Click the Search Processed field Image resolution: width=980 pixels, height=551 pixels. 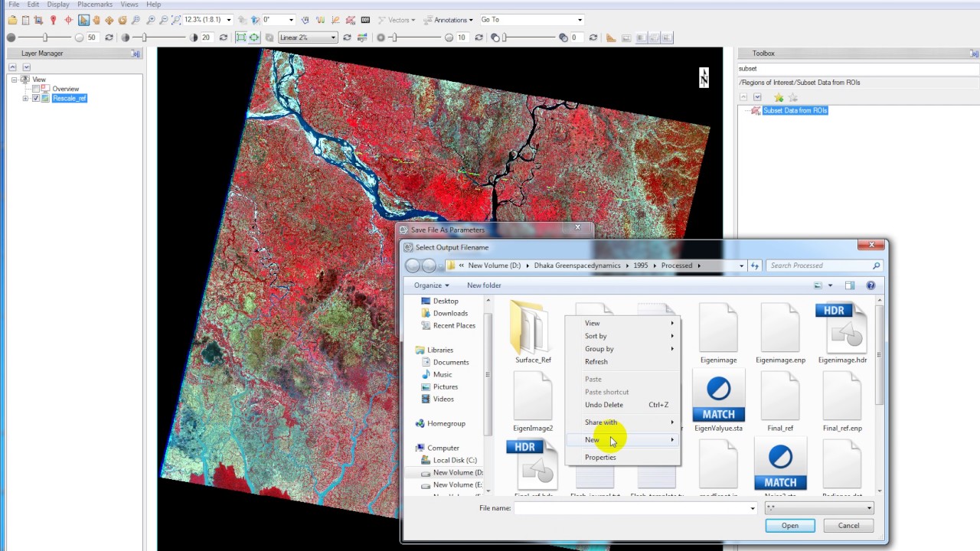click(x=824, y=266)
